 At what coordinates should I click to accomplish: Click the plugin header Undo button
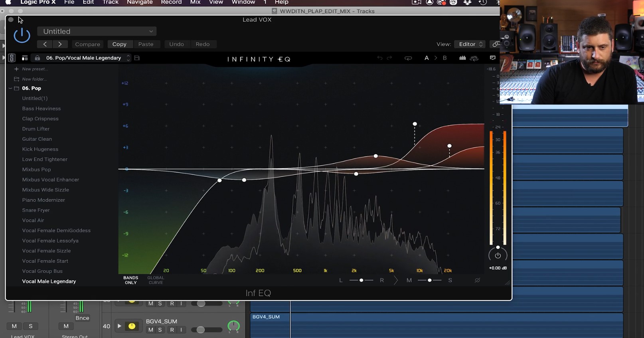click(176, 44)
